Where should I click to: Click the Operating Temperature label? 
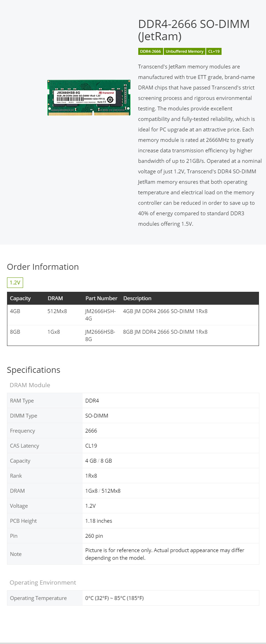38,598
